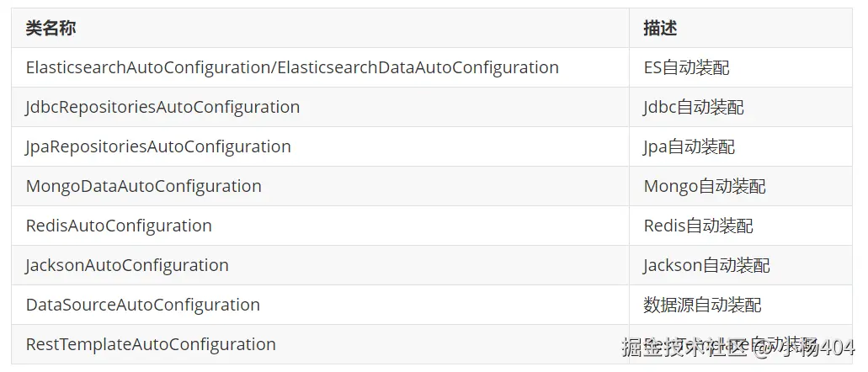
Task: Select the Jackson自动装配 description cell
Action: (x=707, y=265)
